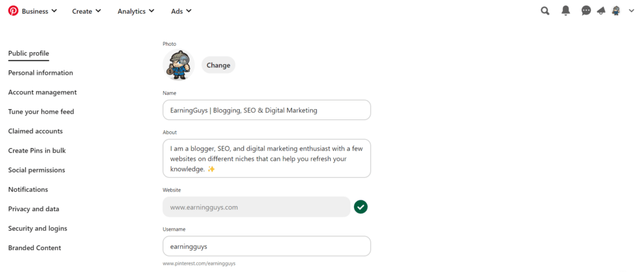Screen dimensions: 644x272
Task: Click the green website verified checkmark
Action: pos(360,207)
